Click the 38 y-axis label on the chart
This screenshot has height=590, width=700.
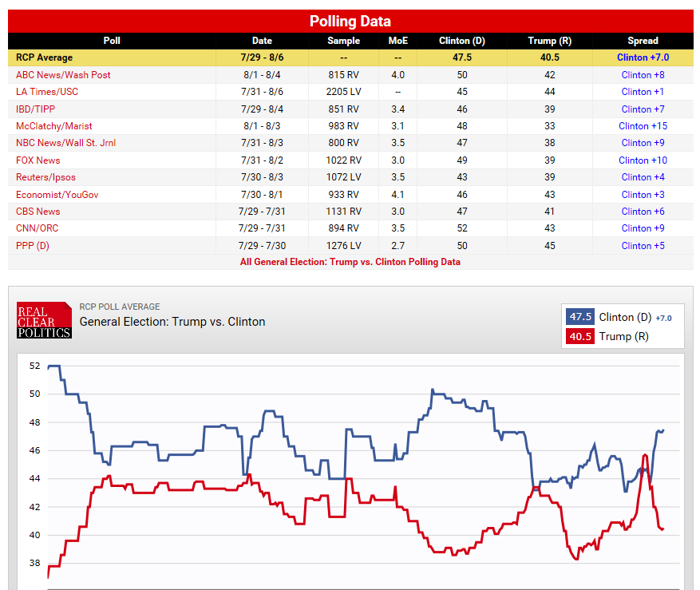[35, 563]
